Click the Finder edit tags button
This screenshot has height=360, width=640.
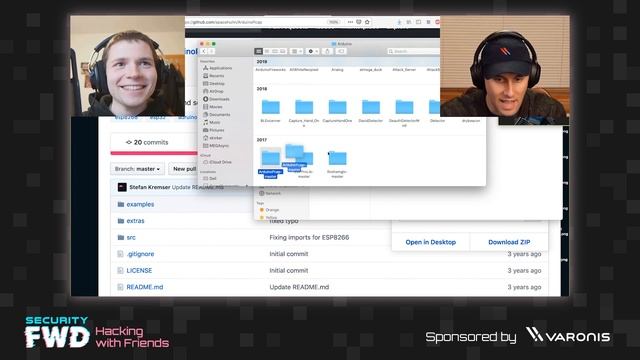pyautogui.click(x=341, y=51)
